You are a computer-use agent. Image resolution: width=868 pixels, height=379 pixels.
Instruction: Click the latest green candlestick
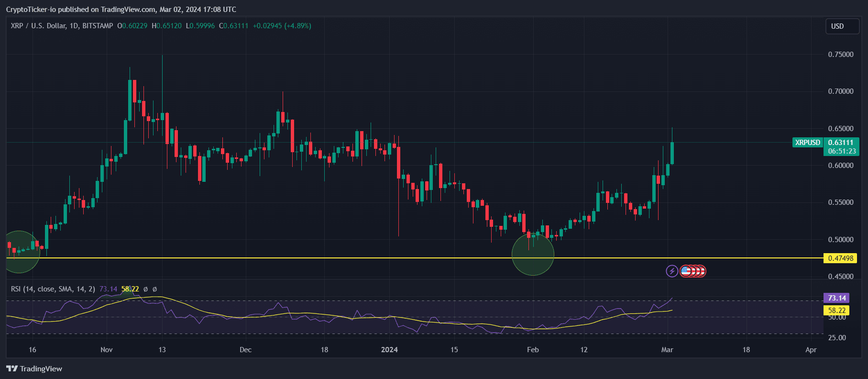(672, 153)
